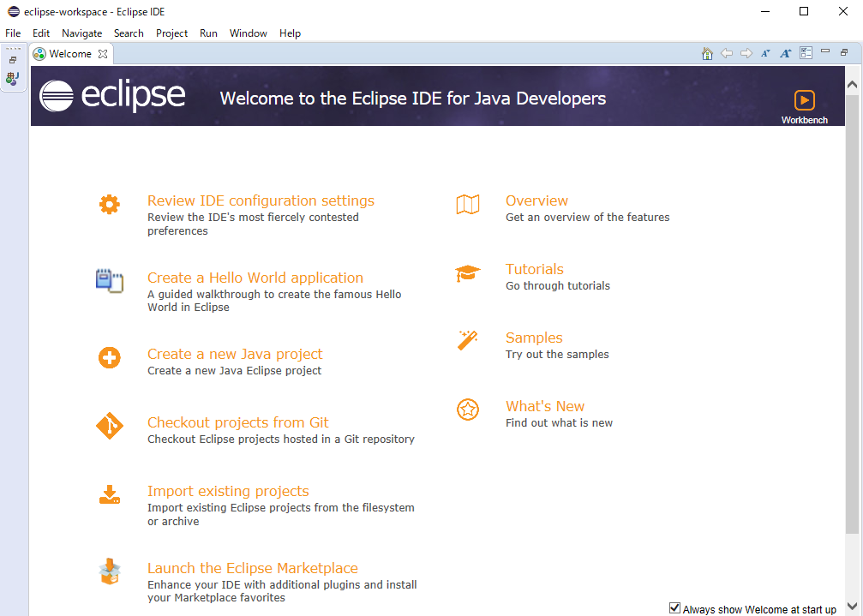This screenshot has height=616, width=863.
Task: Click the Git diamond icon
Action: [110, 426]
